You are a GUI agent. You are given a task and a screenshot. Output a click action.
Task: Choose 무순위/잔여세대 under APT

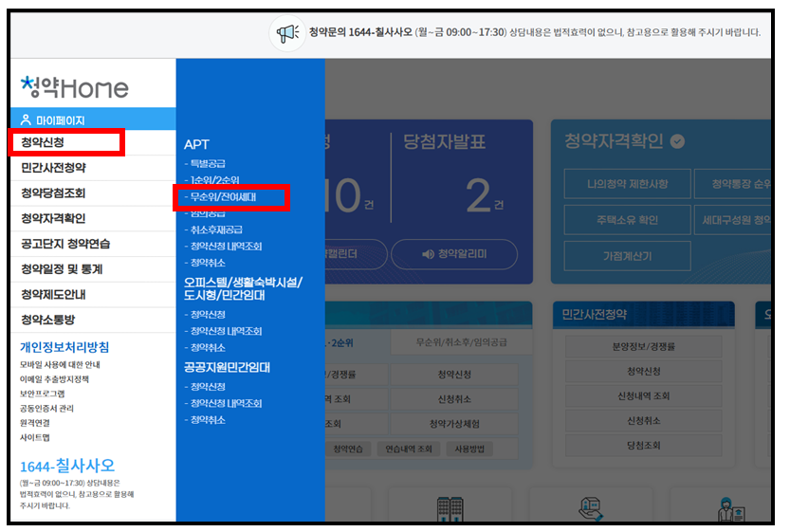point(221,197)
